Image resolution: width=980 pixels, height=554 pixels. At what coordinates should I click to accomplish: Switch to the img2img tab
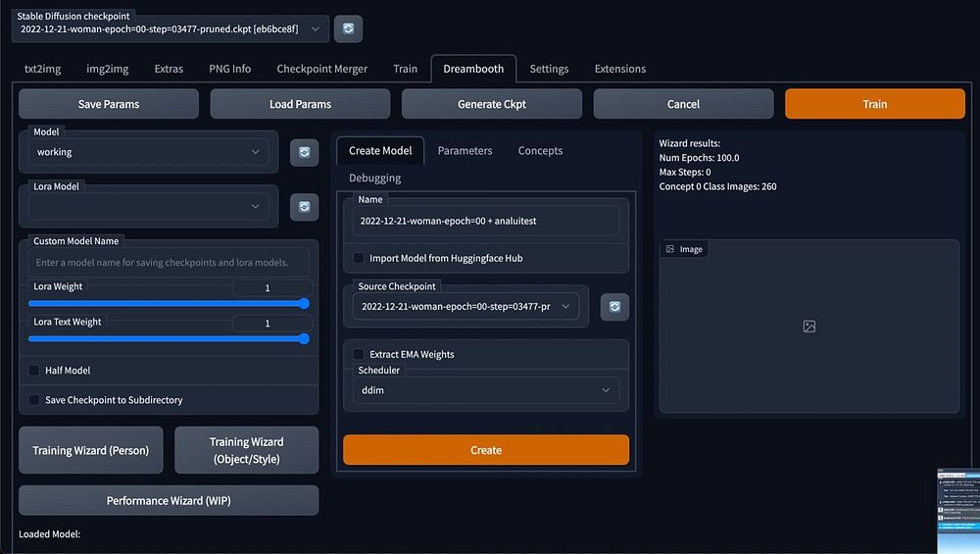pyautogui.click(x=108, y=69)
